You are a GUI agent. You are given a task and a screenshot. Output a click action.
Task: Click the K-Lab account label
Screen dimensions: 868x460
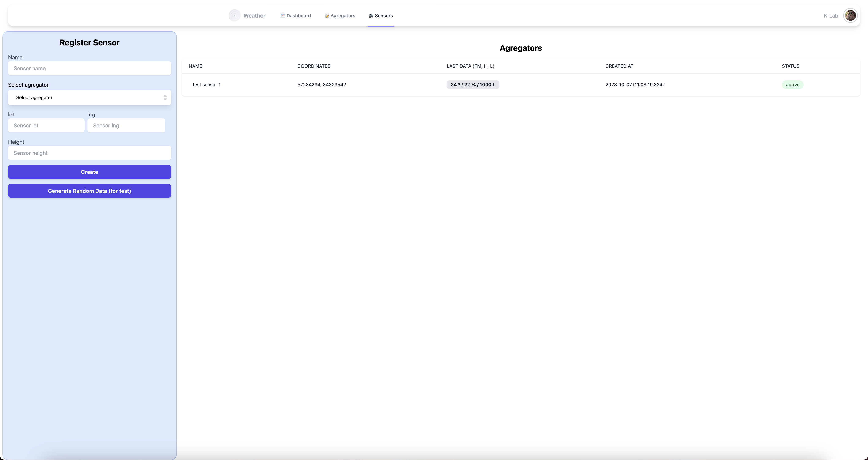831,15
